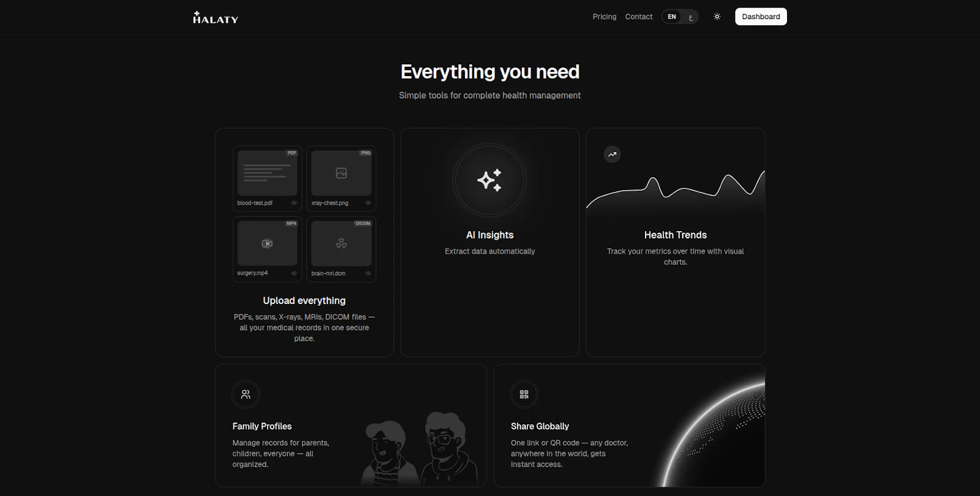Click the brain-mri.dcm file name
Screen dimensions: 980x496
click(x=328, y=273)
